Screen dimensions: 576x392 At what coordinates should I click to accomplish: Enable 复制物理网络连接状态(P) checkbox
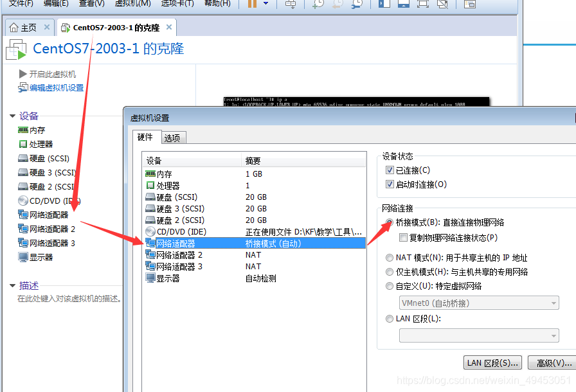[403, 238]
